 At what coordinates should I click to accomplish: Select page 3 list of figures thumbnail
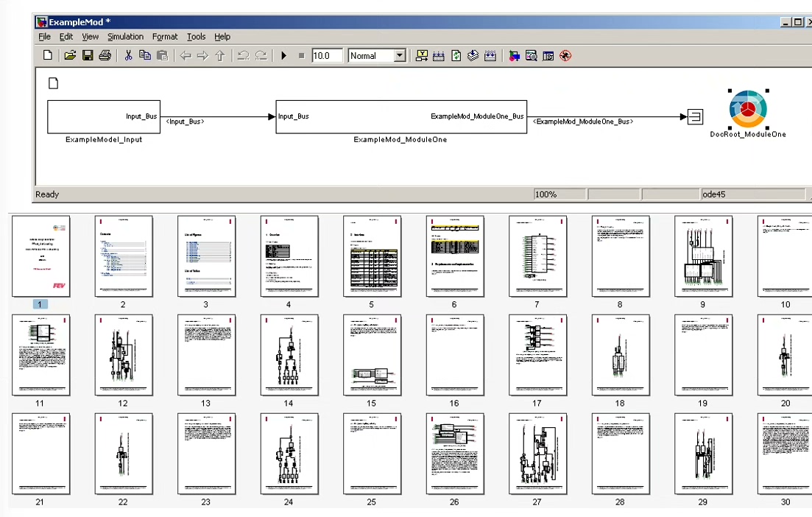pos(207,256)
